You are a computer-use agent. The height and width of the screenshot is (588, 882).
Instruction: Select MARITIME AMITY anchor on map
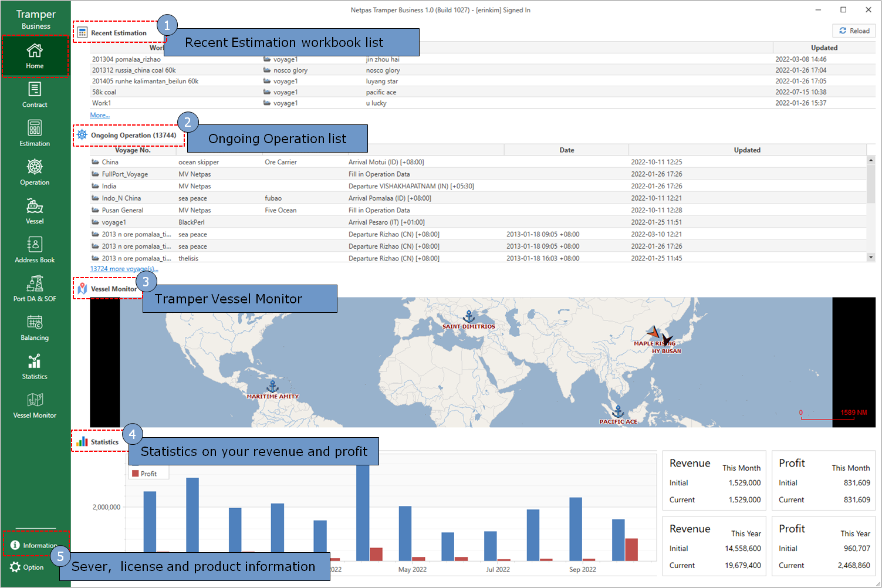pos(272,386)
